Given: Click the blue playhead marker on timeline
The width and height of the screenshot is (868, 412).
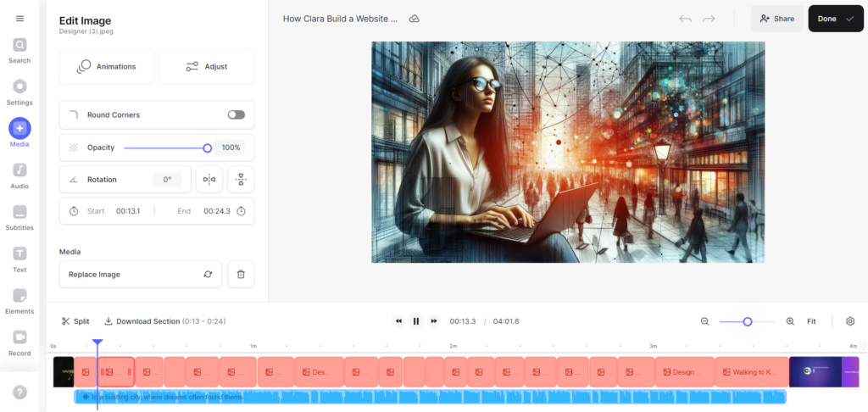Looking at the screenshot, I should click(x=97, y=342).
